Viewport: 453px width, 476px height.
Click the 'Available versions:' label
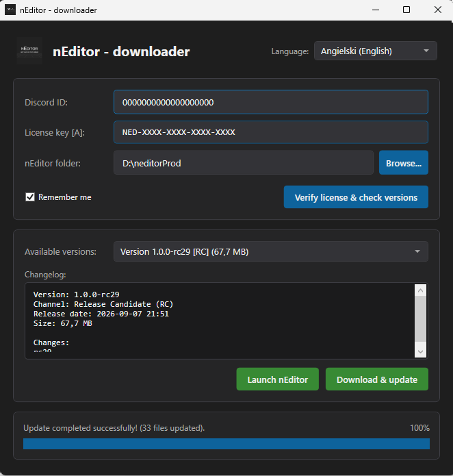pyautogui.click(x=60, y=251)
